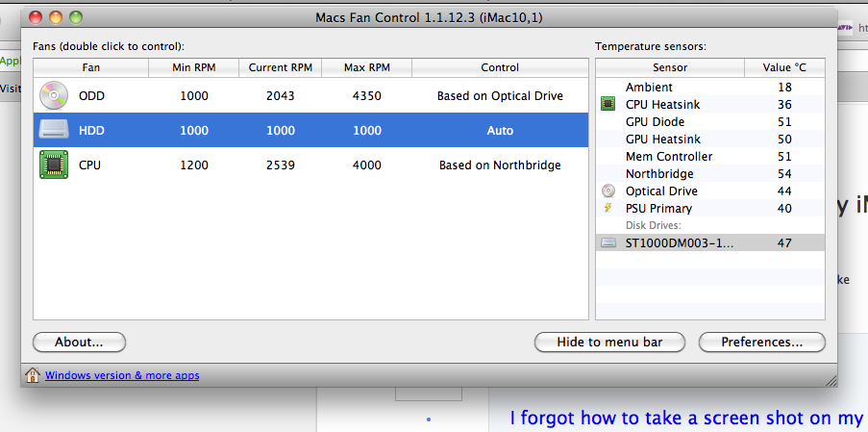Viewport: 868px width, 432px height.
Task: Click the CPU Heatsink sensor chip icon
Action: pos(608,104)
